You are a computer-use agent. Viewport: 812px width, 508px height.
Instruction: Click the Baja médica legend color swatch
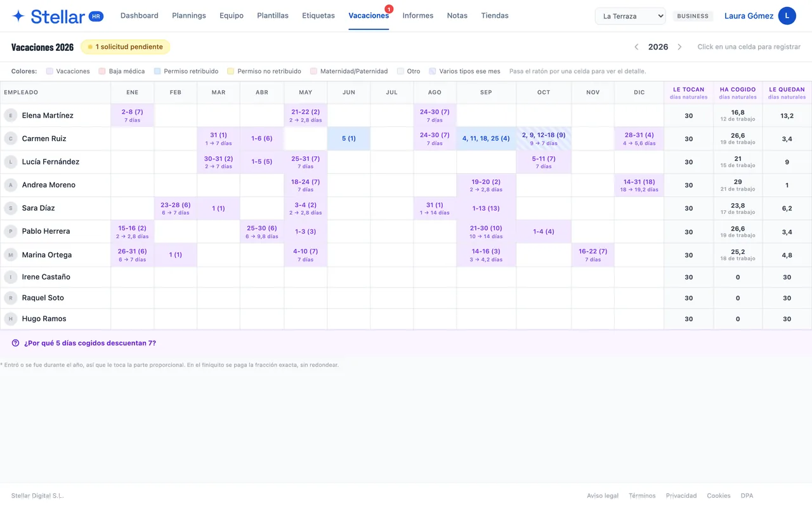(102, 71)
